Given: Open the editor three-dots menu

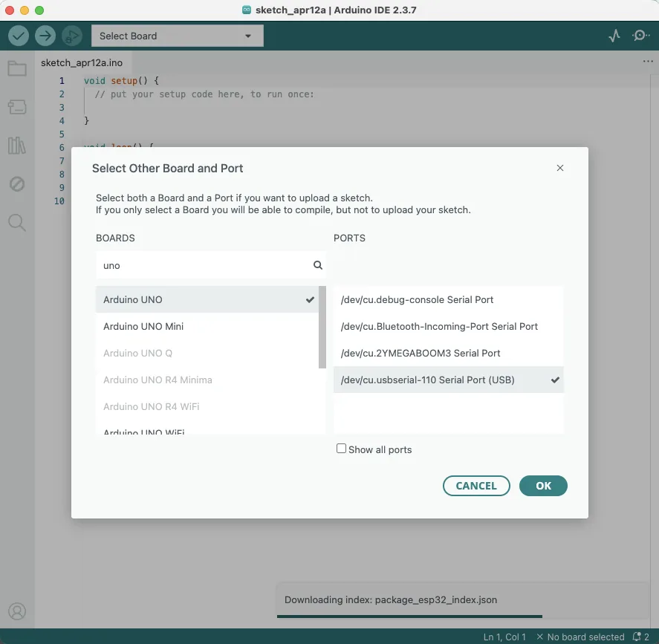Looking at the screenshot, I should pos(648,62).
